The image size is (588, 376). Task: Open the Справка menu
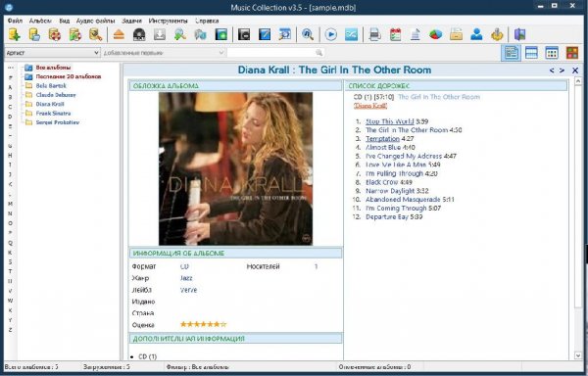[207, 21]
